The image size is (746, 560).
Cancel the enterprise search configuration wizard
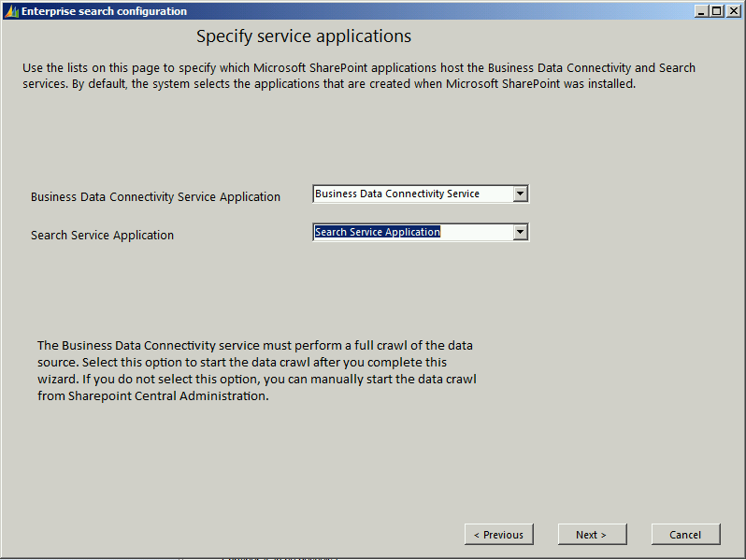pos(685,535)
